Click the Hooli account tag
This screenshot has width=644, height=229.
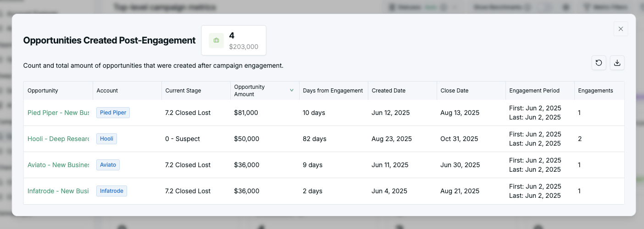[x=106, y=139]
